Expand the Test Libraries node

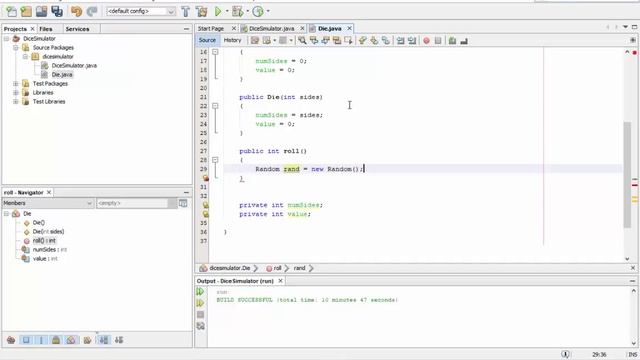(16, 102)
